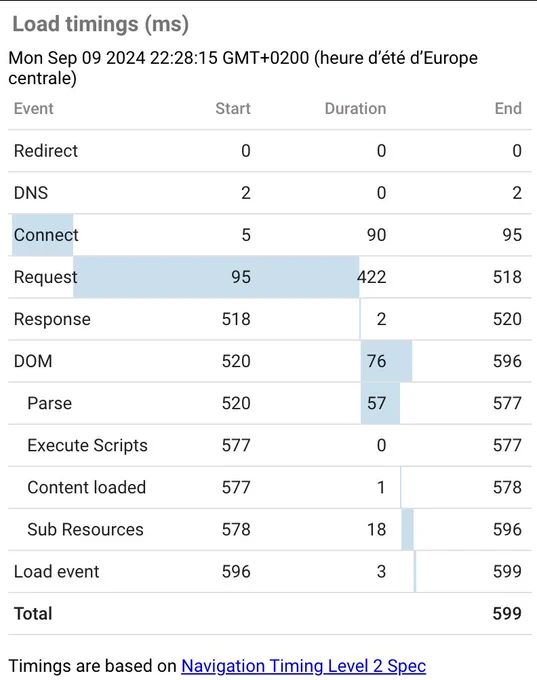
Task: Click the Parse duration bar showing 57
Action: [380, 403]
